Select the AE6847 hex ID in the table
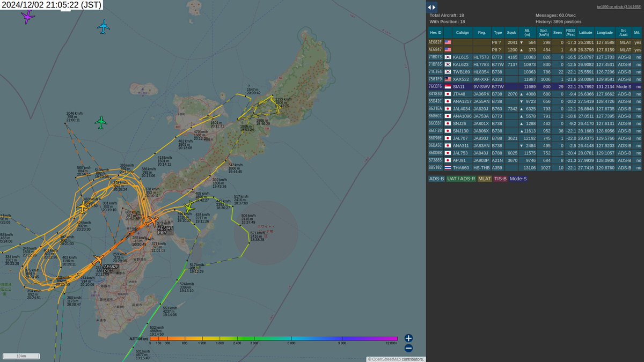 tap(435, 49)
